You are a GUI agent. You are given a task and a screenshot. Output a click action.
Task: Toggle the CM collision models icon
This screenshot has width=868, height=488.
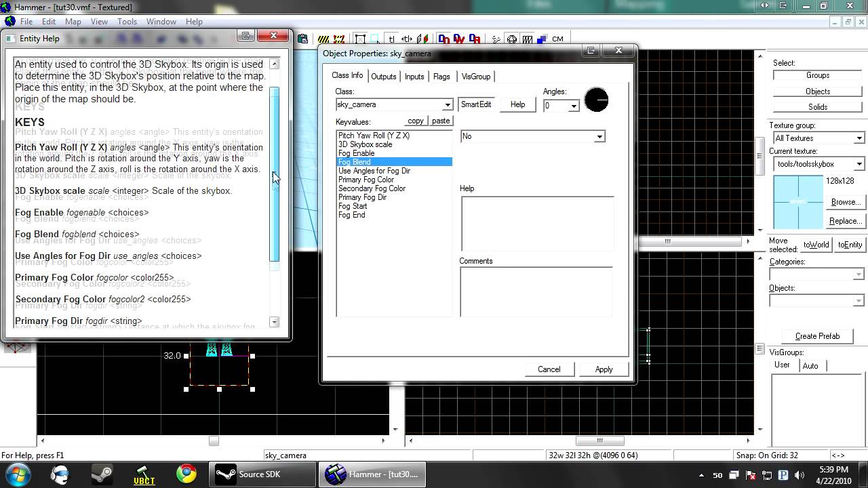557,39
